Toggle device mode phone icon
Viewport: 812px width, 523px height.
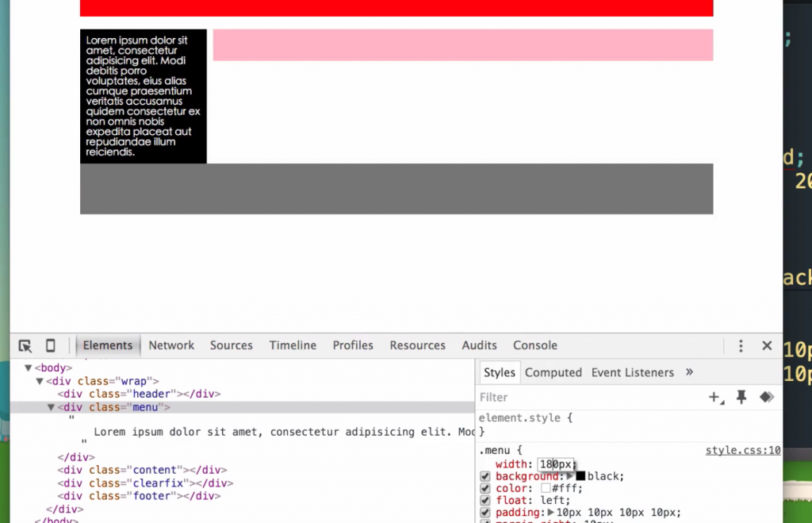coord(50,346)
